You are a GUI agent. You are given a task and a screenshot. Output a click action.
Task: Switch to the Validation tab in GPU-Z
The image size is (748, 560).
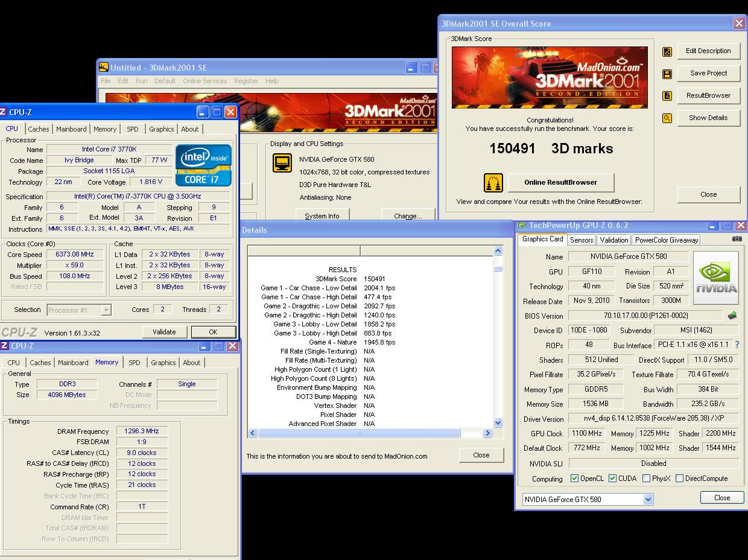pos(614,240)
